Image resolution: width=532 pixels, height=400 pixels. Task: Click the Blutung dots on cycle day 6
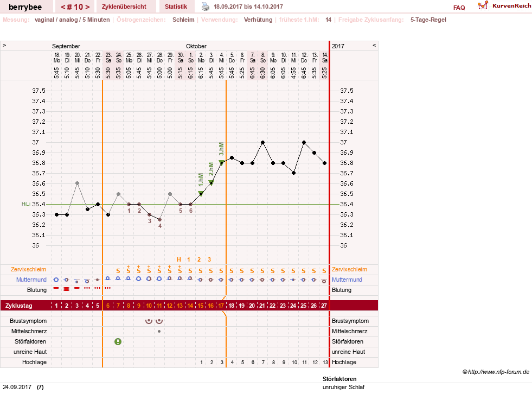coord(107,288)
